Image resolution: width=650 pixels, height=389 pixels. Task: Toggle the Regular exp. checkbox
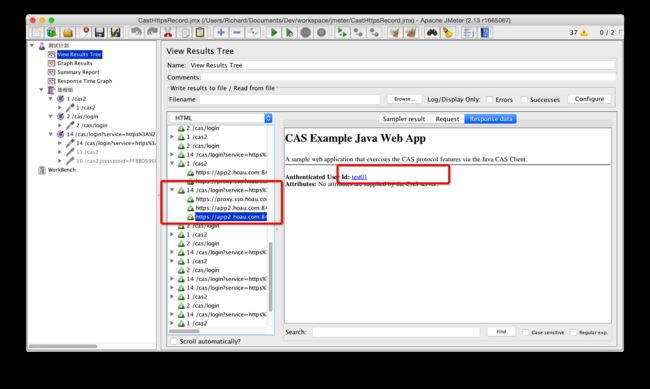(573, 332)
